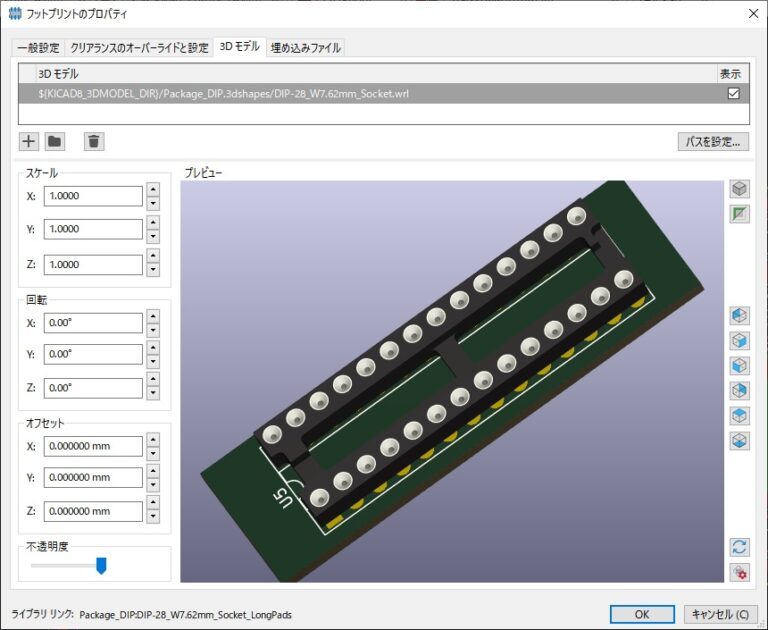Select the last cube view icon in the preview
Viewport: 768px width, 630px height.
coord(740,441)
